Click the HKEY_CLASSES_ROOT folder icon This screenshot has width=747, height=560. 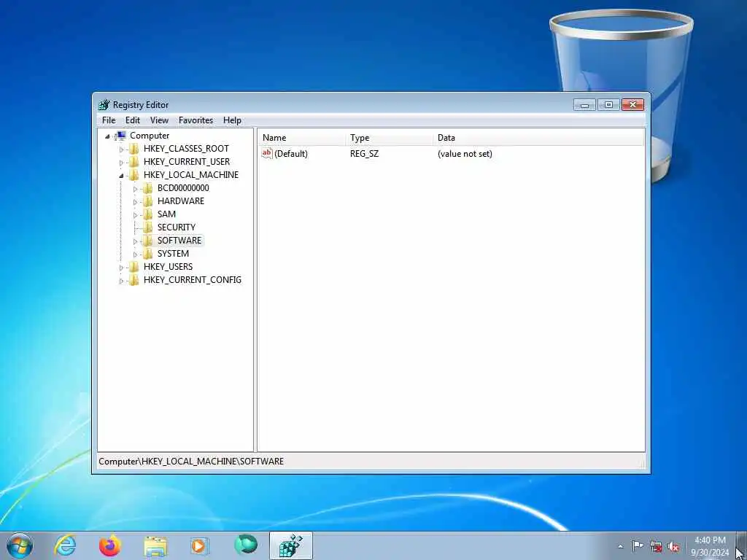coord(134,149)
